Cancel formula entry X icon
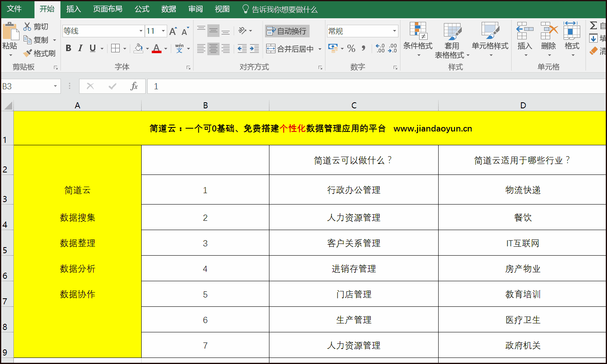The height and width of the screenshot is (364, 607). (90, 86)
